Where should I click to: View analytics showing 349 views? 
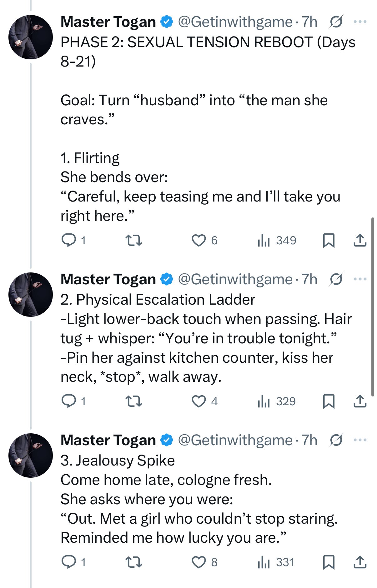click(x=277, y=240)
